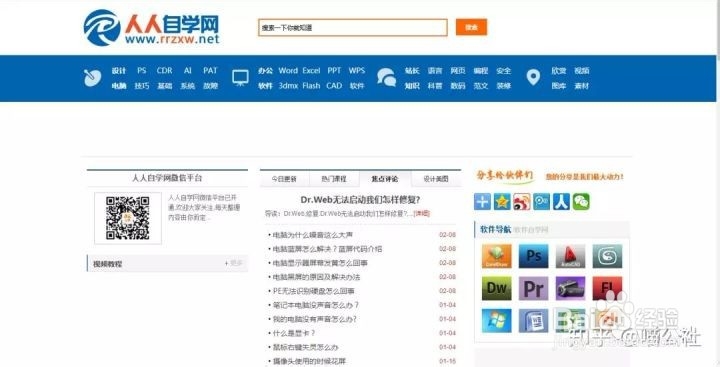Open the 3dmx nav link
This screenshot has height=367, width=720.
tap(288, 86)
